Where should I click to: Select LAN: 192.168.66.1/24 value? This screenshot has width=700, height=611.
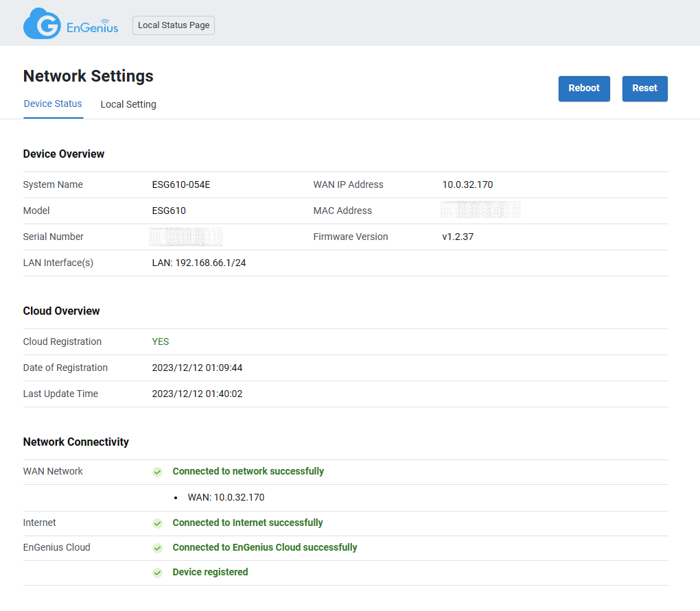198,263
